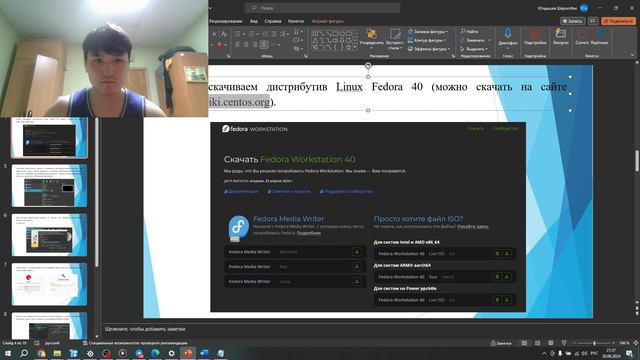Click the bullets list icon

tap(237, 34)
